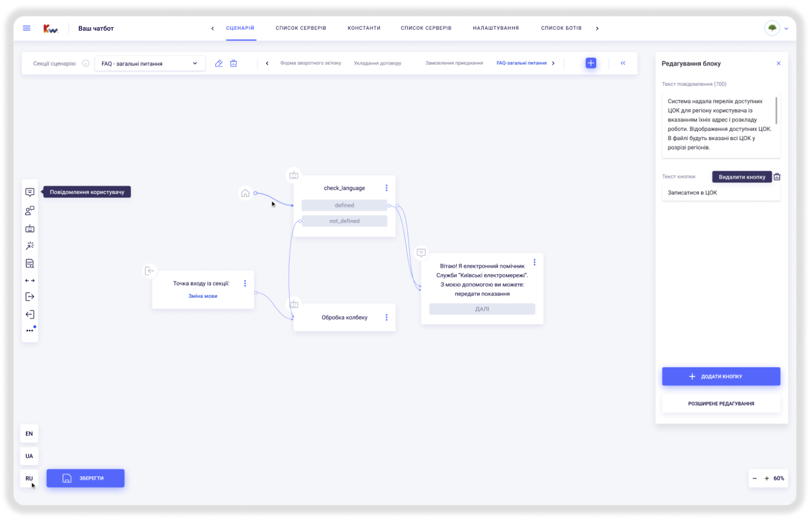Select the user message block tool
The image size is (812, 522).
coord(30,192)
